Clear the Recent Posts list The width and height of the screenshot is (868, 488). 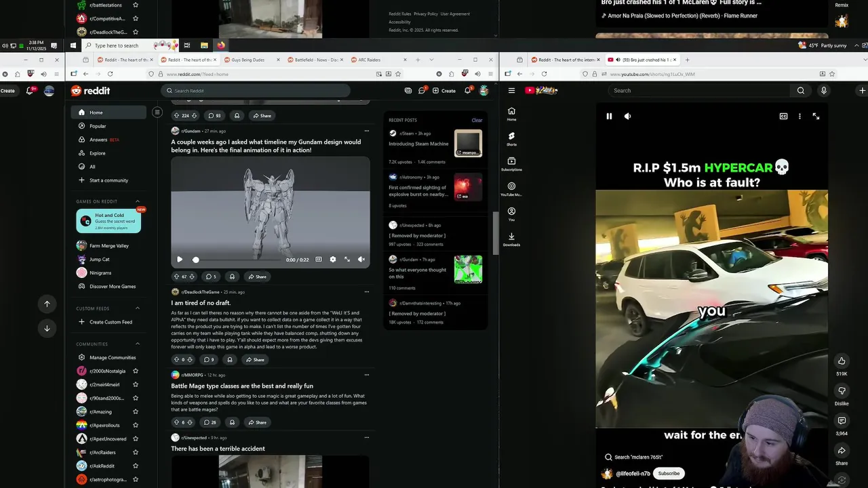click(x=477, y=120)
